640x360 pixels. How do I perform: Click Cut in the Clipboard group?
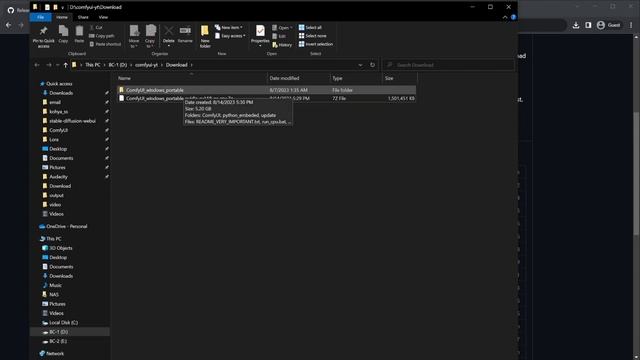tap(96, 27)
